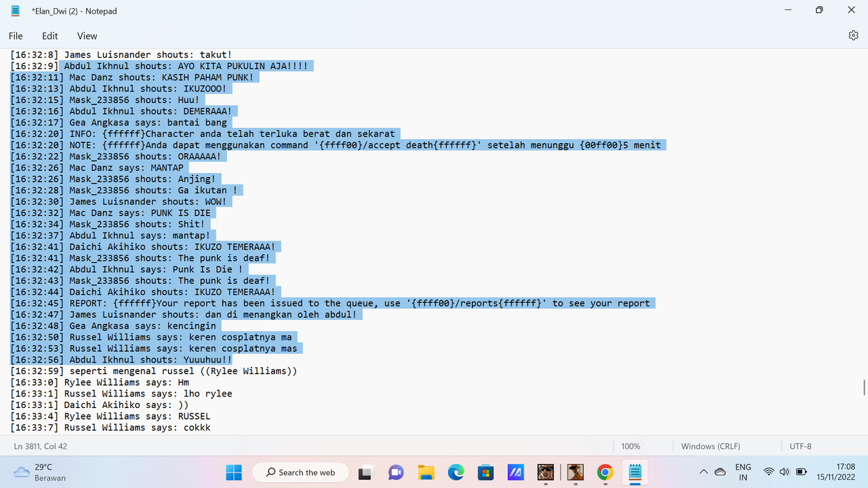
Task: Click REPORT line about /reports queue
Action: point(330,303)
